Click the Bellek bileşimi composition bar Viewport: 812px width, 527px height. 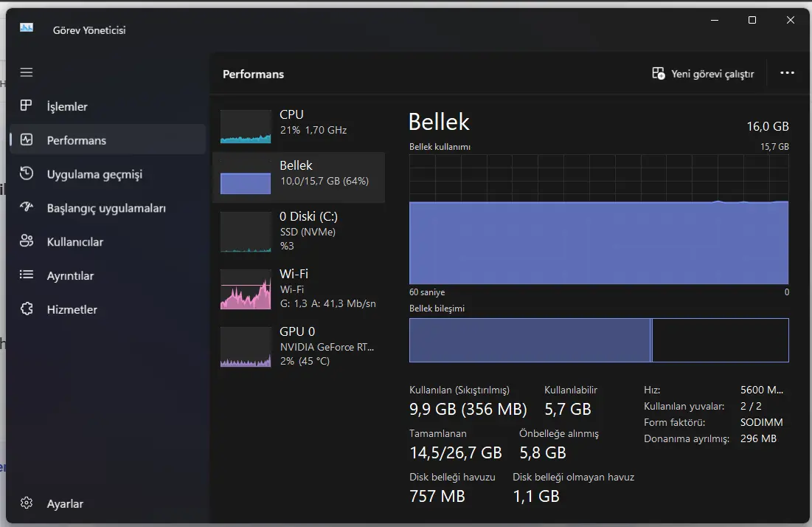599,340
